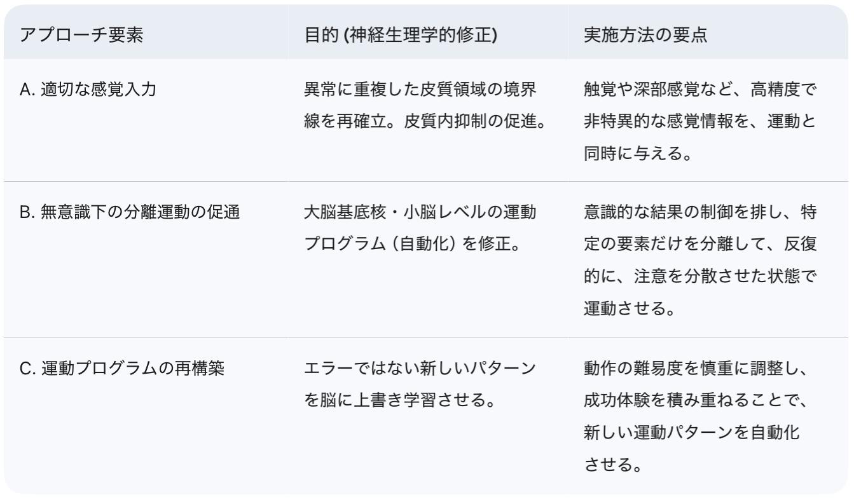The image size is (854, 504).
Task: Click the "アプローチ要素" column header
Action: (82, 36)
